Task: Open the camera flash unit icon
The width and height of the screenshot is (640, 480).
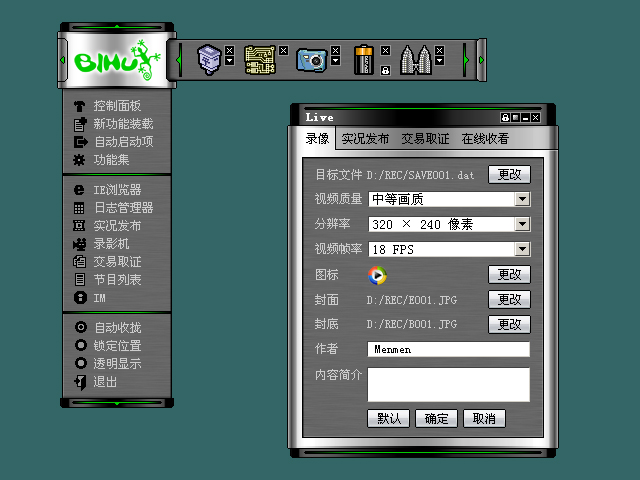Action: pyautogui.click(x=209, y=60)
